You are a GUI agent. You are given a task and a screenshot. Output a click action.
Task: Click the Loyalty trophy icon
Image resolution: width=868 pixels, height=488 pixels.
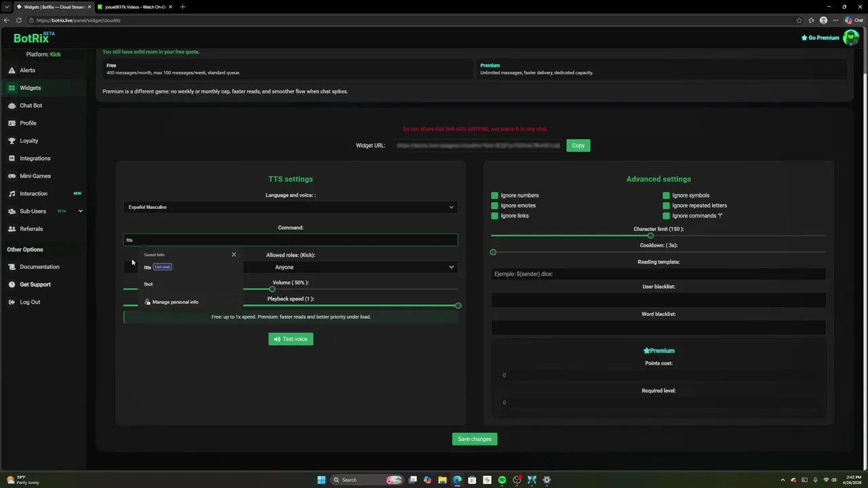tap(12, 141)
